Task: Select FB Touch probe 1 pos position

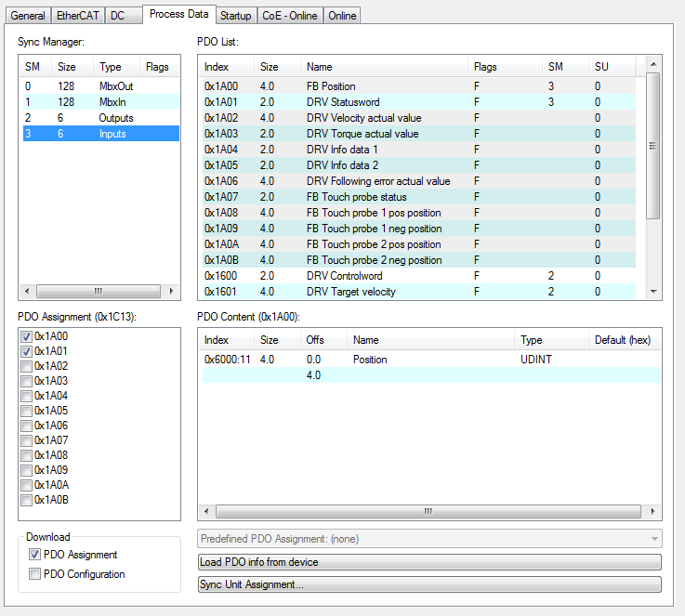Action: [x=419, y=213]
